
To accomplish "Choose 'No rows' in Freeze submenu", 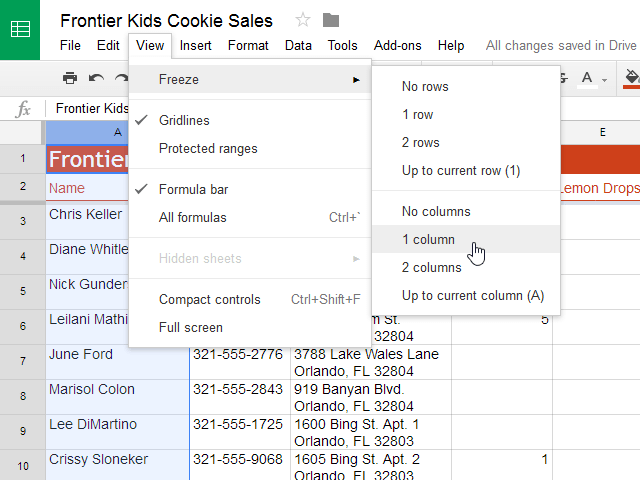I will point(425,87).
